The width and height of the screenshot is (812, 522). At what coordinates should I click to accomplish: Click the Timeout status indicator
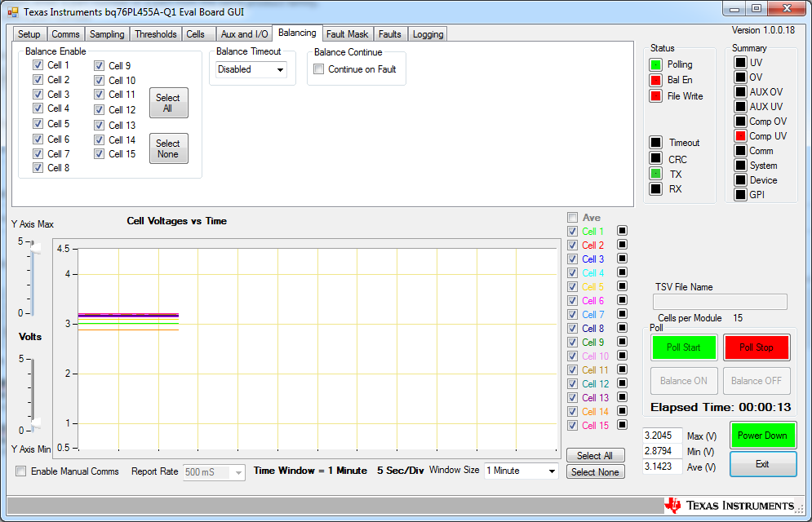pyautogui.click(x=655, y=142)
